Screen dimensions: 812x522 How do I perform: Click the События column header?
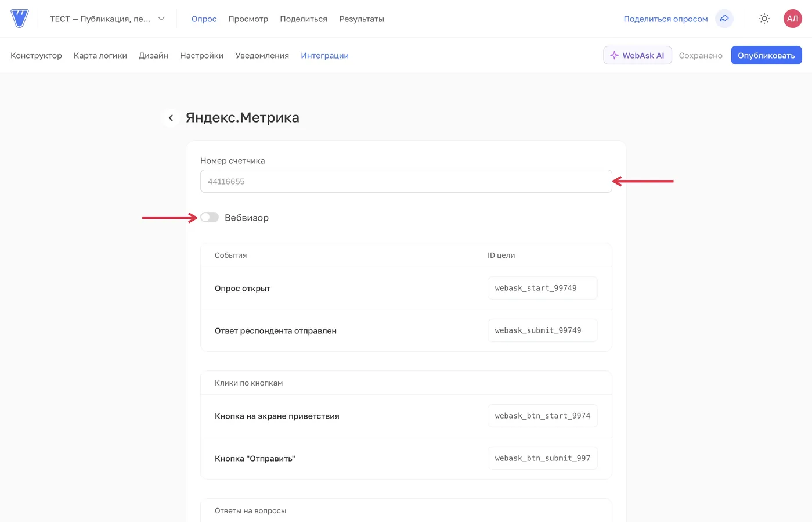click(x=230, y=255)
